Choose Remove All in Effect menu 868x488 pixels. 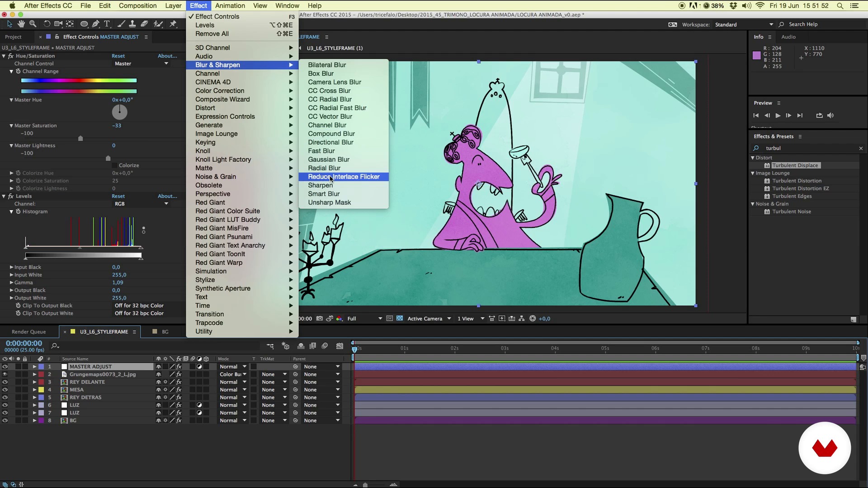coord(242,34)
